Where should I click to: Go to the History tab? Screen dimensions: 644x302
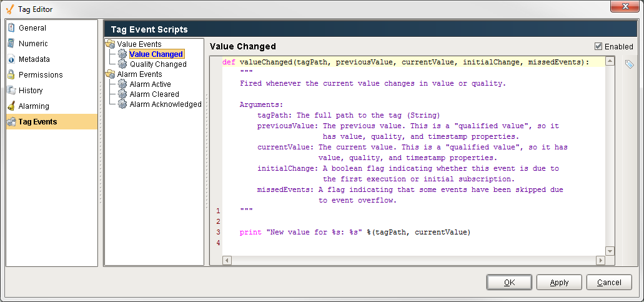pyautogui.click(x=52, y=91)
